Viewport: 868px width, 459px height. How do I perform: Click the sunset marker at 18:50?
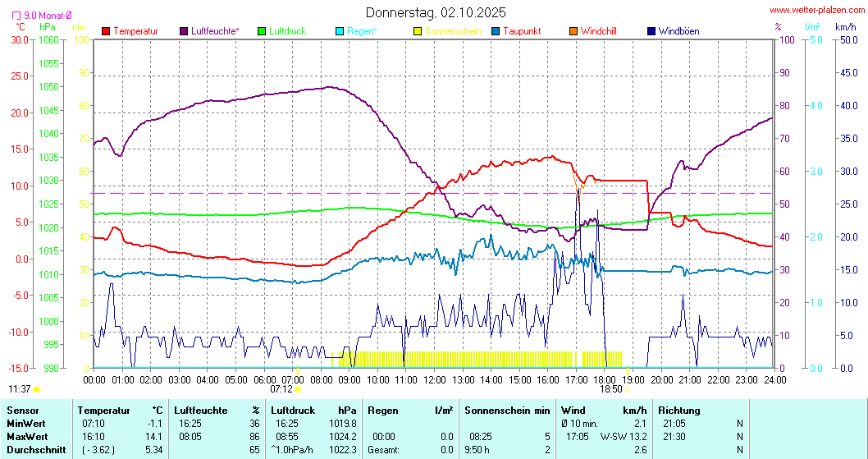627,389
